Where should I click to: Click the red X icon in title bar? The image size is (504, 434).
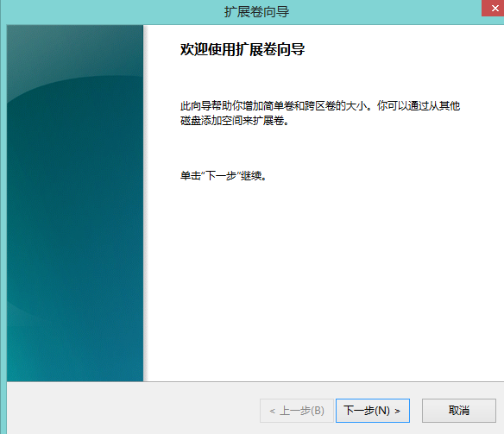(495, 8)
